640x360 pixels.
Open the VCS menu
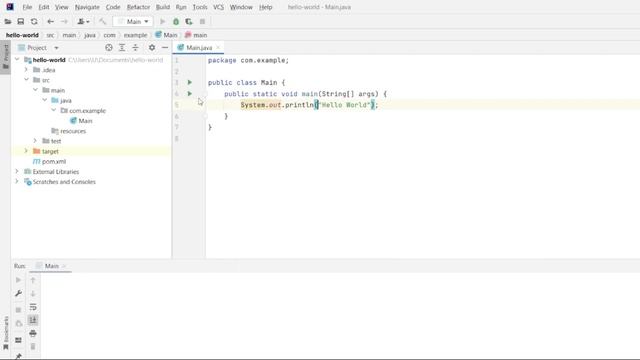coord(218,7)
